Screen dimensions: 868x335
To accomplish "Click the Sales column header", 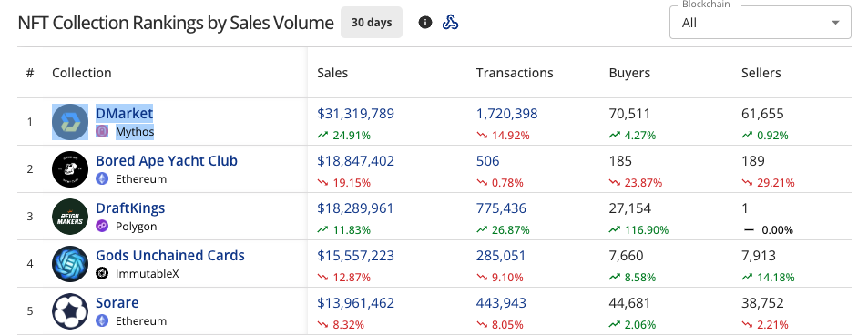I will point(332,73).
